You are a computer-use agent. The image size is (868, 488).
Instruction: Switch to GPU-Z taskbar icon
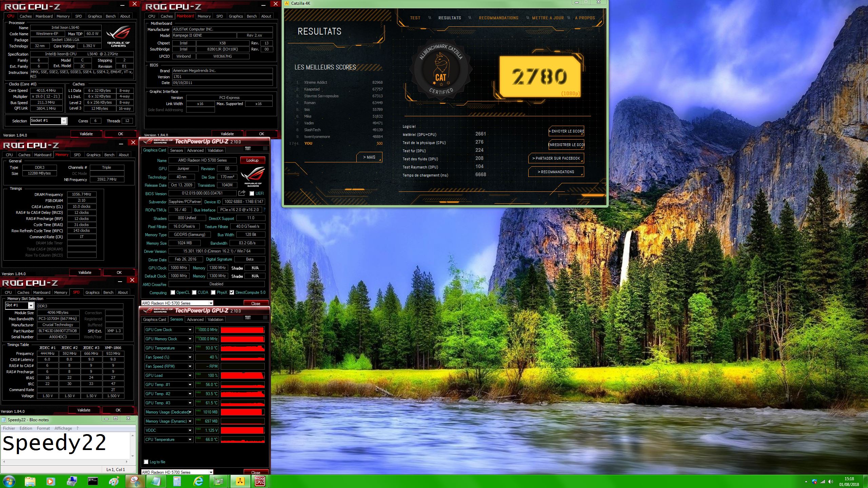coord(219,481)
